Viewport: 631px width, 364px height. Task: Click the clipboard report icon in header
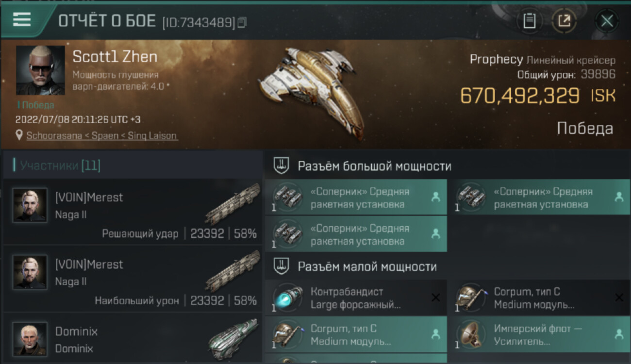tap(530, 21)
